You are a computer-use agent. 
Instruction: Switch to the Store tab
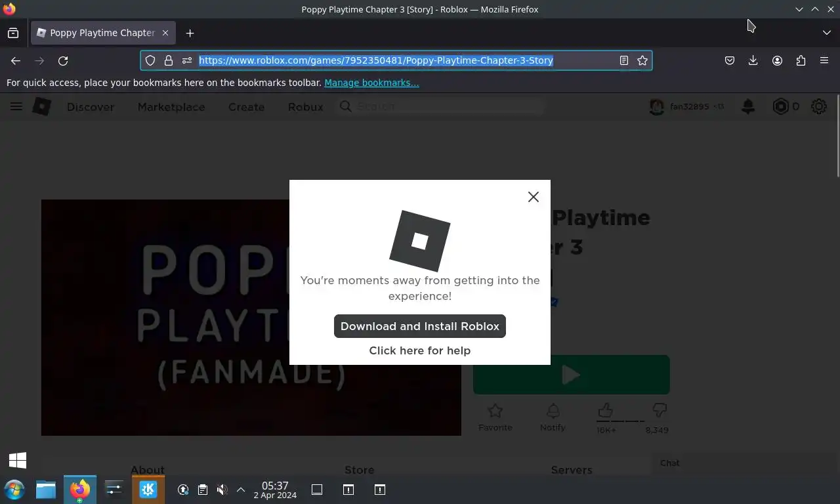click(x=360, y=469)
